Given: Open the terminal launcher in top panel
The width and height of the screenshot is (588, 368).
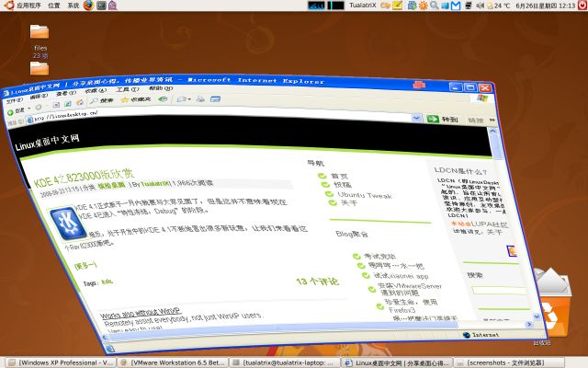Looking at the screenshot, I should 101,6.
